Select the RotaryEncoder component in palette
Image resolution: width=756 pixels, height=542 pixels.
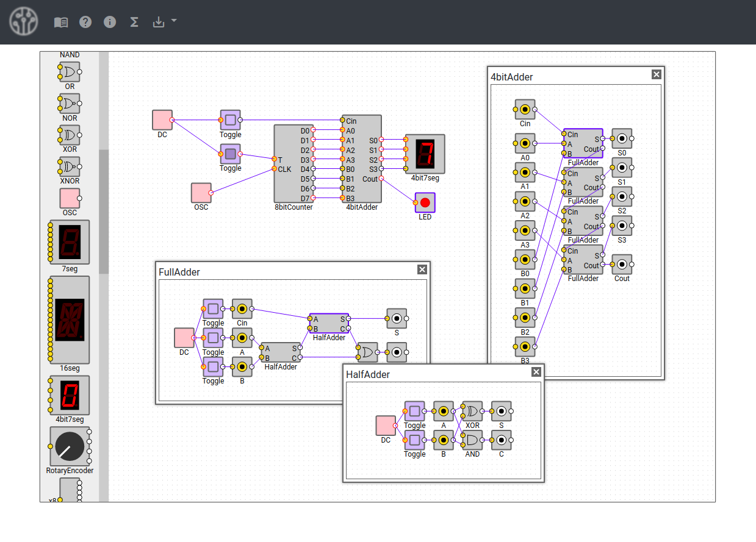click(x=70, y=446)
